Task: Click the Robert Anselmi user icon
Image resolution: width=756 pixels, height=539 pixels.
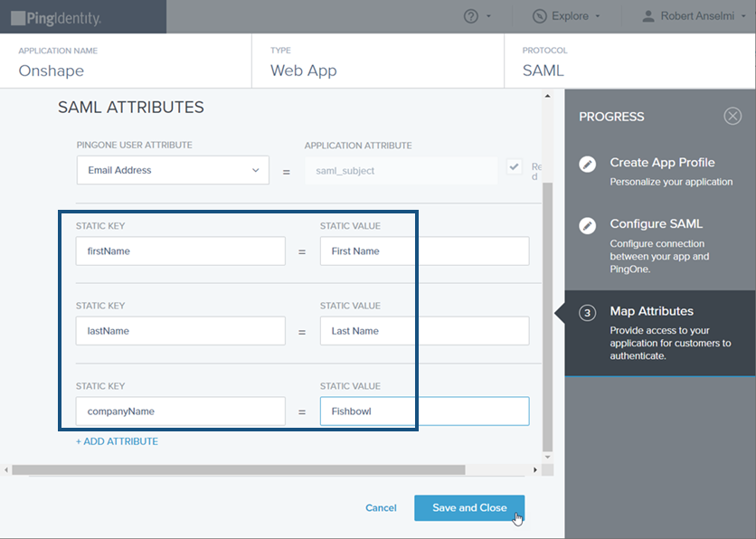Action: coord(648,16)
